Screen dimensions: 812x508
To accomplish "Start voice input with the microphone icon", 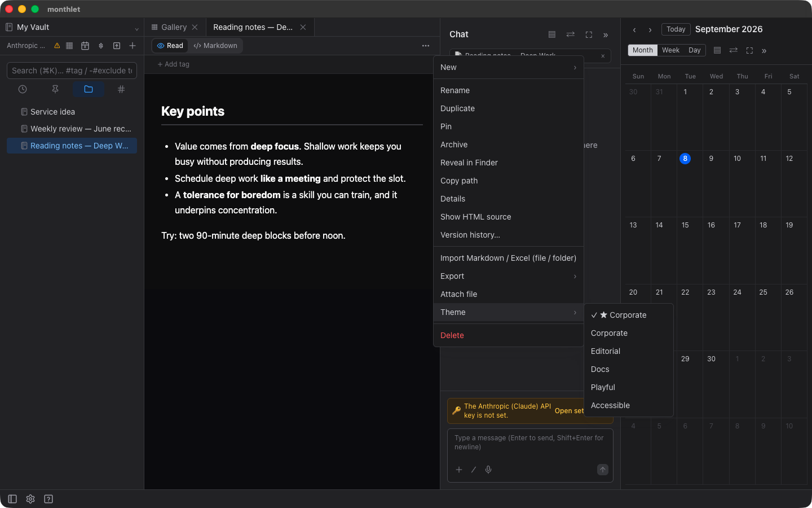I will 488,470.
